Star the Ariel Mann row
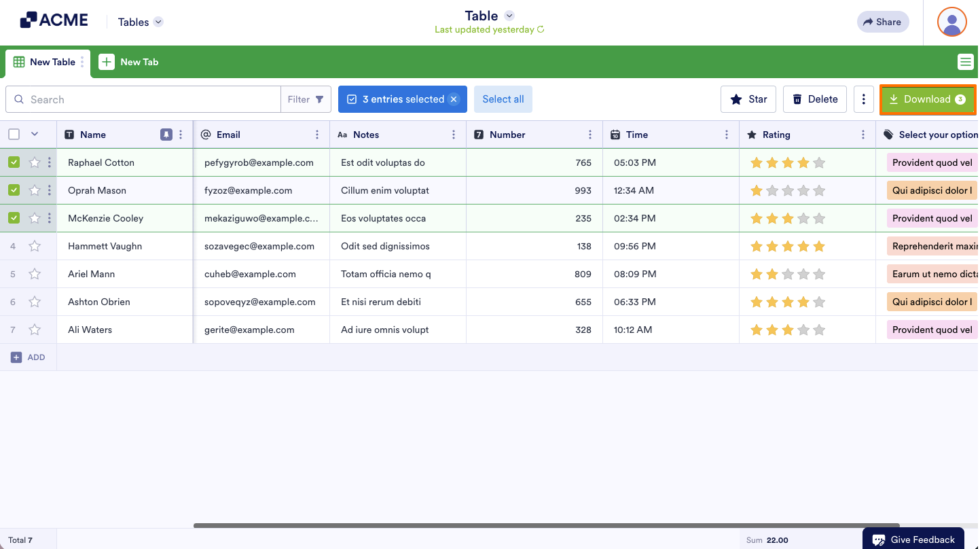Screen dimensions: 980x549 tap(35, 274)
